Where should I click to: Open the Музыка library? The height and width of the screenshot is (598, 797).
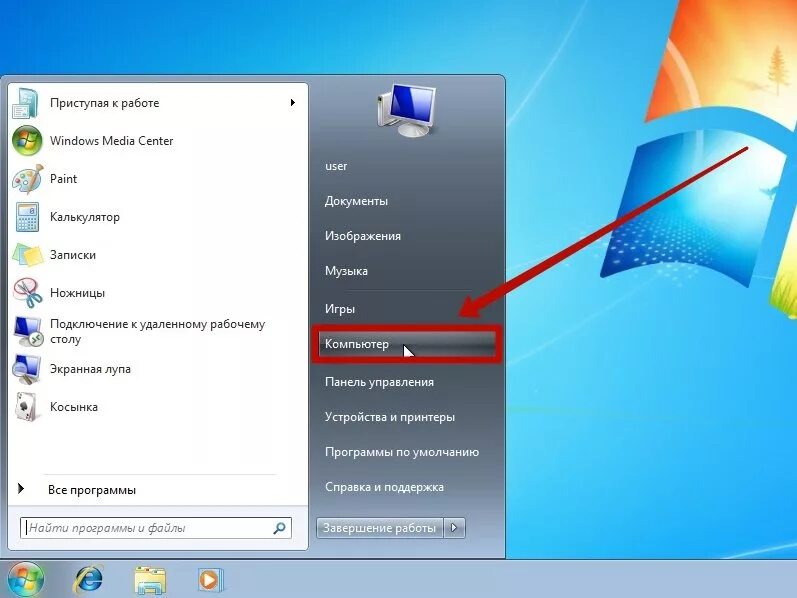point(346,271)
